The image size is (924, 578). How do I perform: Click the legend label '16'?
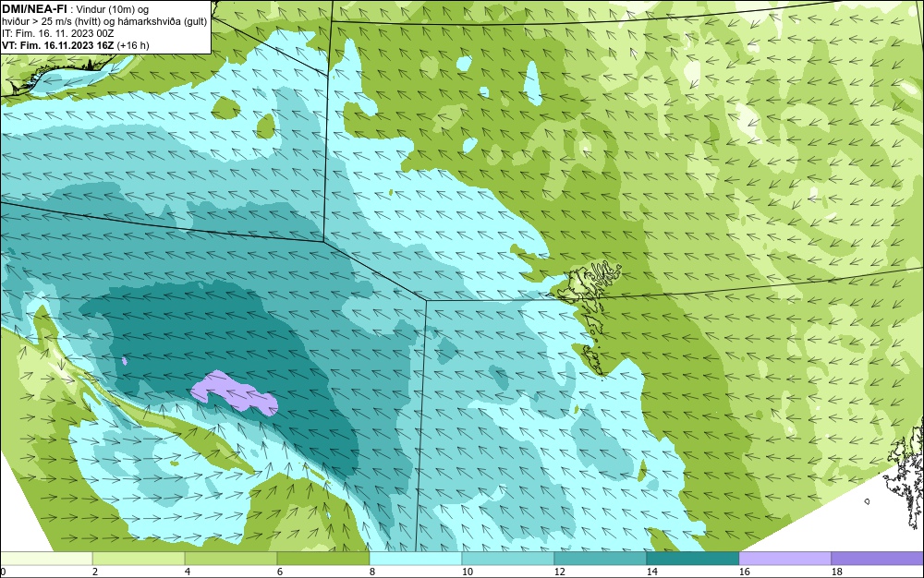tap(744, 572)
